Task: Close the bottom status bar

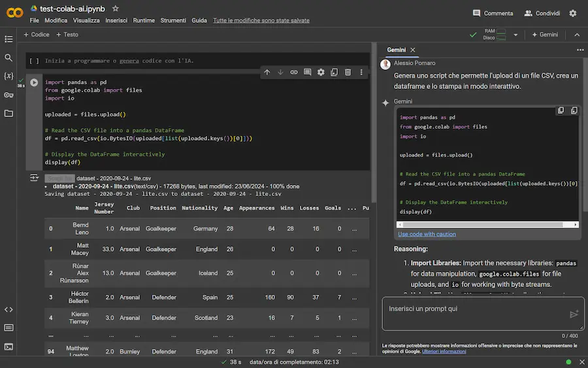Action: (581, 362)
